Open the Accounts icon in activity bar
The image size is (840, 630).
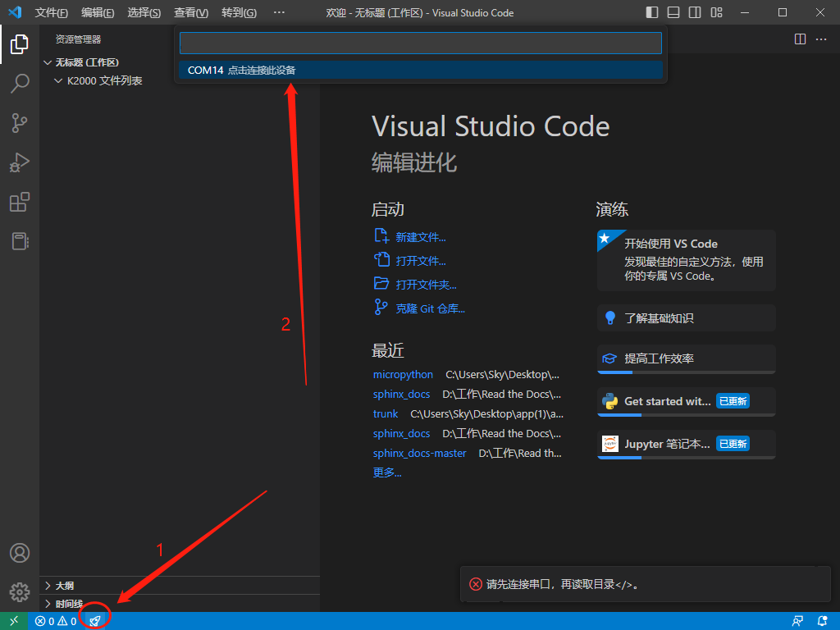pyautogui.click(x=20, y=553)
